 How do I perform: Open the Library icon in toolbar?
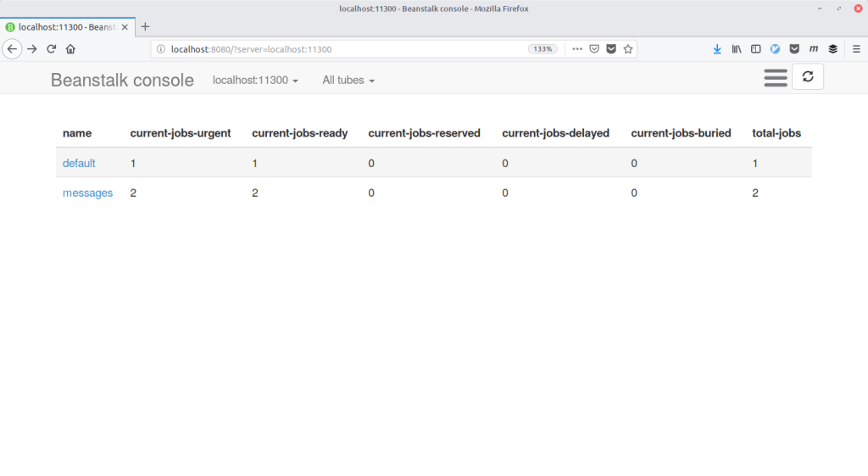pos(737,48)
